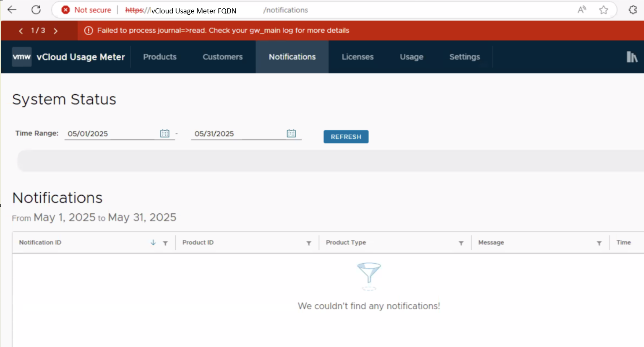Open the Customers tab
The width and height of the screenshot is (644, 347).
(x=223, y=57)
